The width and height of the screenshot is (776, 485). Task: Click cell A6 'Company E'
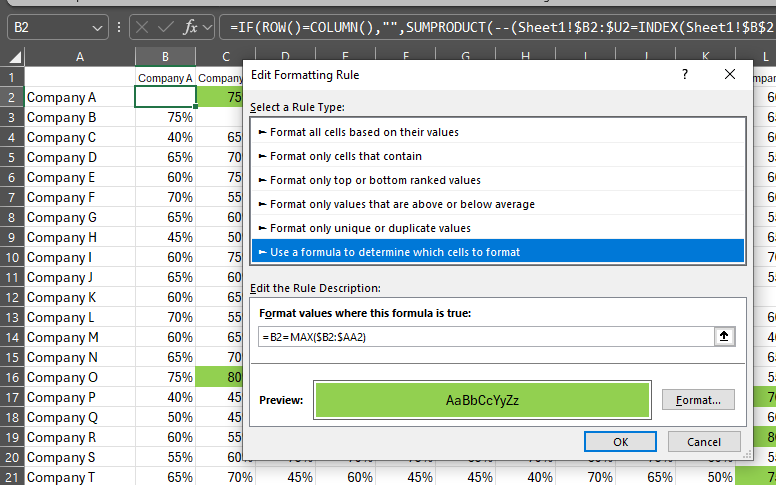click(80, 177)
